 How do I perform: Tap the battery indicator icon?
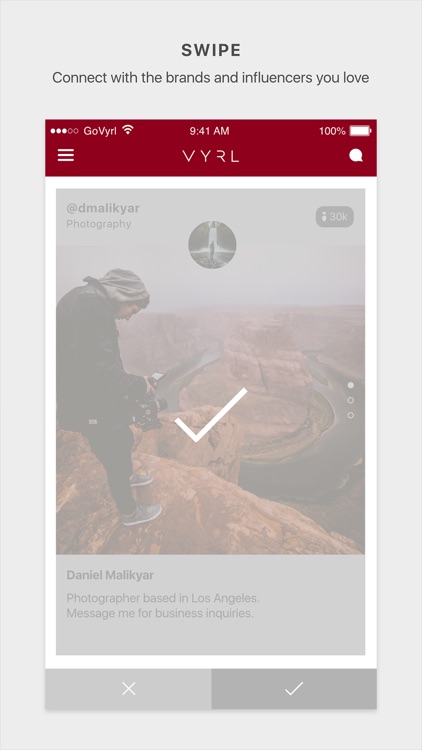(x=360, y=131)
